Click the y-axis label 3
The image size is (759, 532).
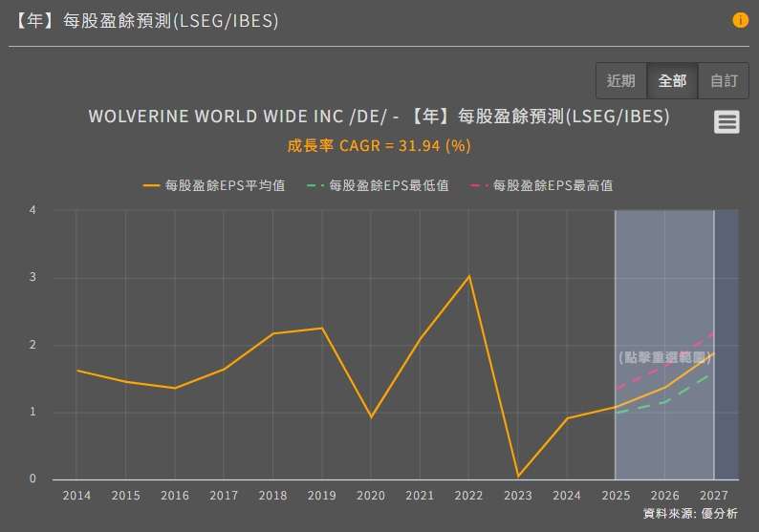pyautogui.click(x=33, y=277)
